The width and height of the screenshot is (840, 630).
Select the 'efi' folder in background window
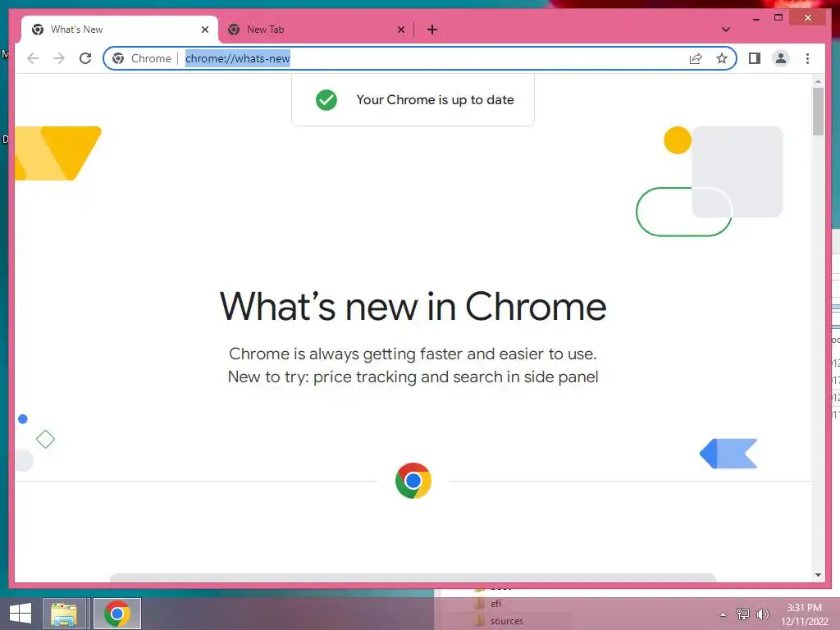point(496,604)
